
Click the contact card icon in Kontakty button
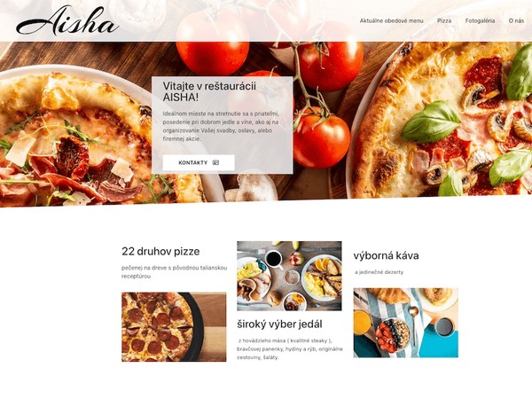tap(215, 163)
